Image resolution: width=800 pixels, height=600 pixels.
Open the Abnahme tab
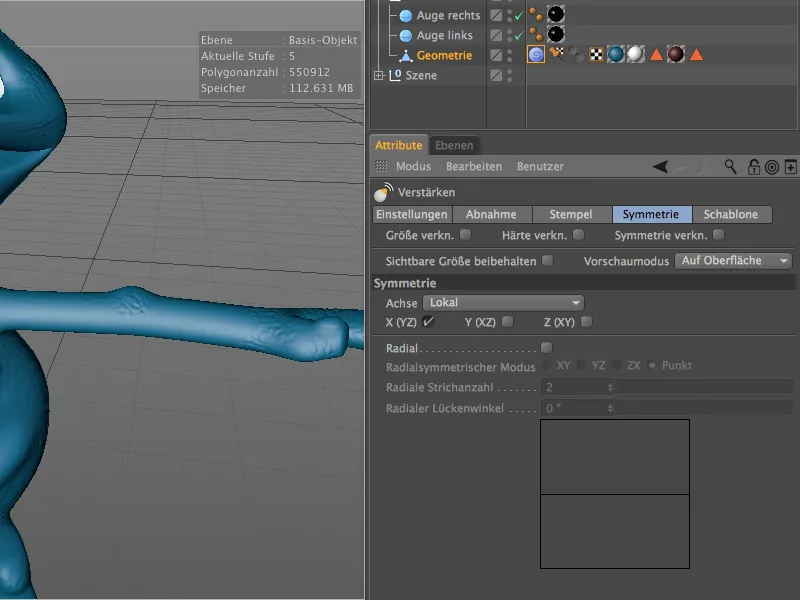491,214
